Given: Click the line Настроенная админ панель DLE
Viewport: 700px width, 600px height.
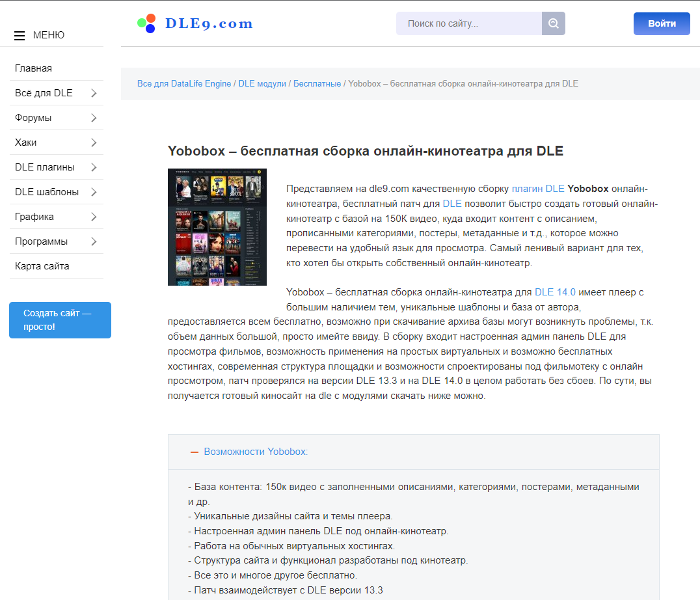Looking at the screenshot, I should (x=318, y=531).
